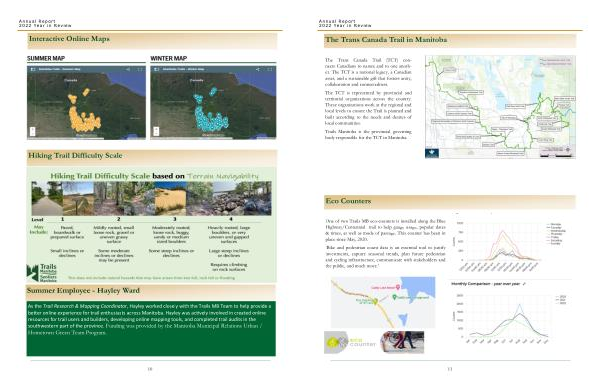Click the Trans Canada Trail logo on Manitoba map
The width and height of the screenshot is (600, 388).
432,153
